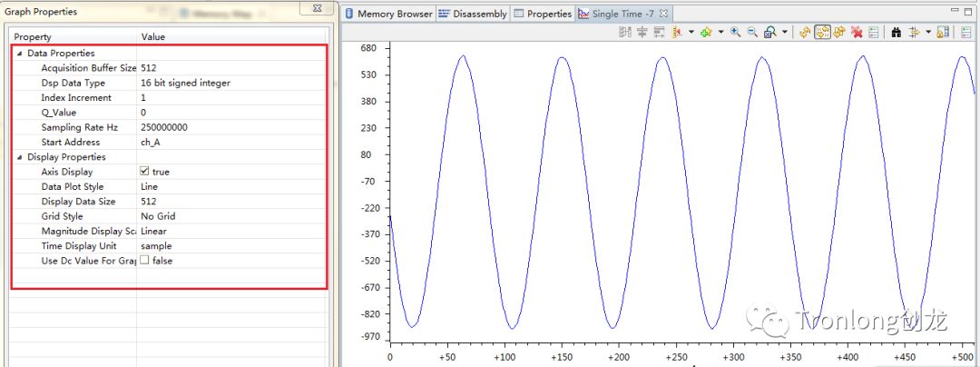Open the zoom reset dropdown arrow

coord(785,33)
